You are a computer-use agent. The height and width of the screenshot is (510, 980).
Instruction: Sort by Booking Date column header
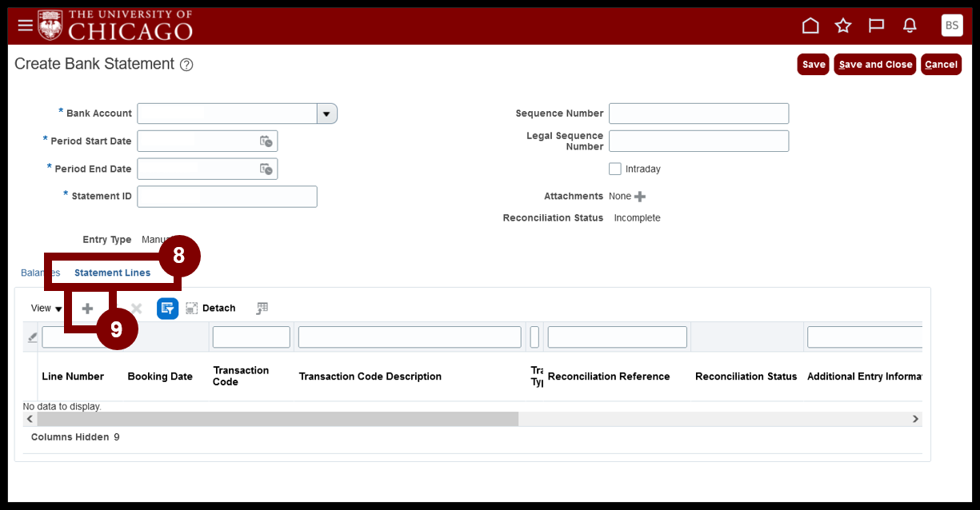[160, 377]
